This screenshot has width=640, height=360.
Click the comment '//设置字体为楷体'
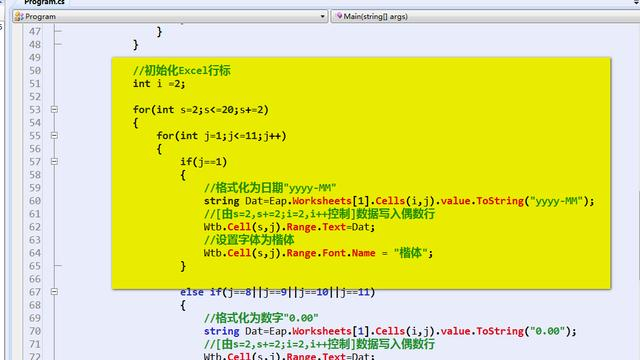click(249, 240)
